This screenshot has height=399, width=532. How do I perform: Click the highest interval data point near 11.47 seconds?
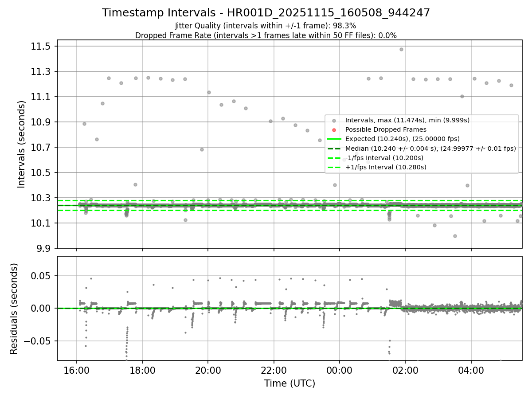(401, 49)
